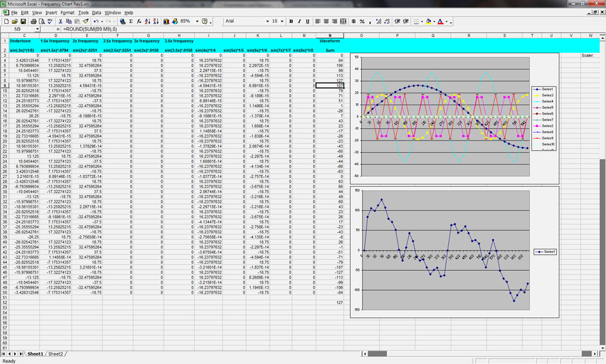Viewport: 606px width, 364px height.
Task: Expand the Name Box N9 dropdown arrow
Action: coord(37,29)
